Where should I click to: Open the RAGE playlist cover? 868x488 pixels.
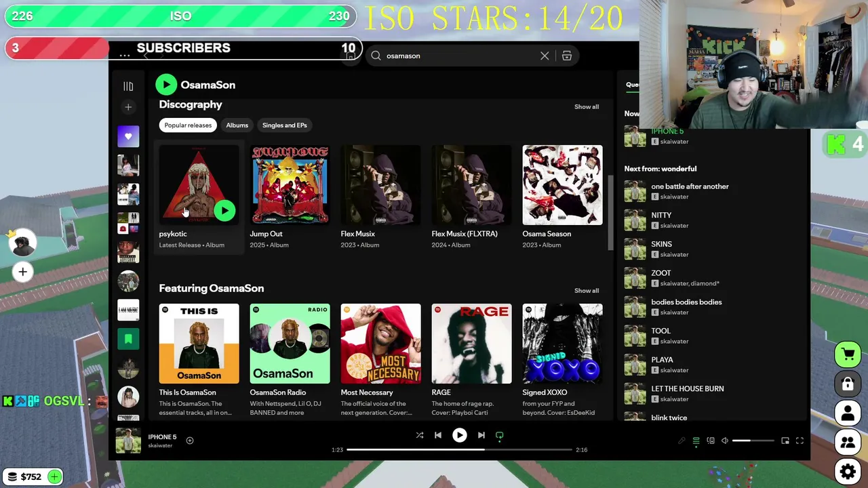471,344
